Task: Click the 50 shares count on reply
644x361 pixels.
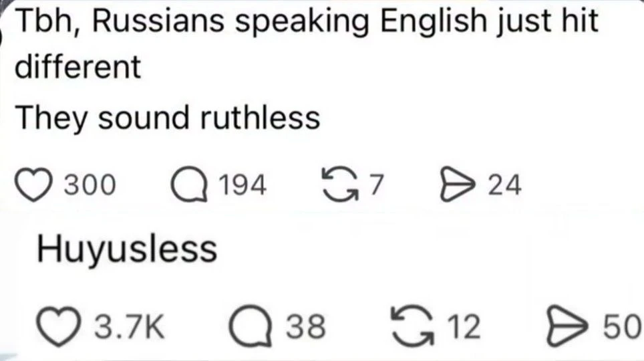Action: coord(622,326)
